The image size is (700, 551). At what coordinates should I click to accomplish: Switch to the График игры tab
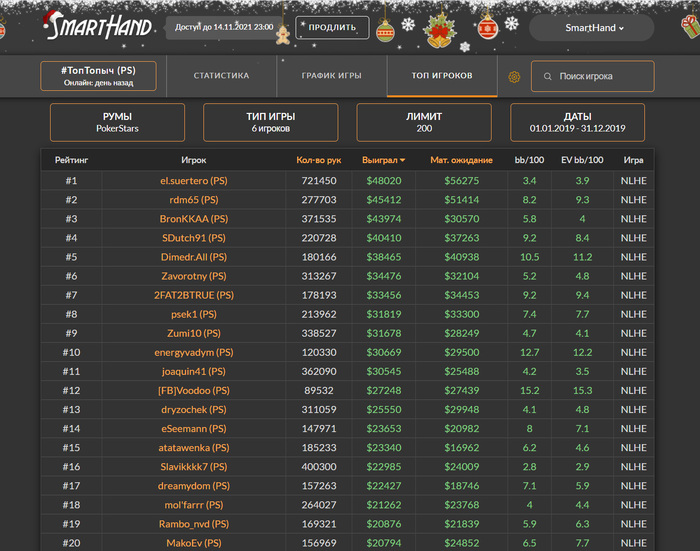(x=331, y=76)
